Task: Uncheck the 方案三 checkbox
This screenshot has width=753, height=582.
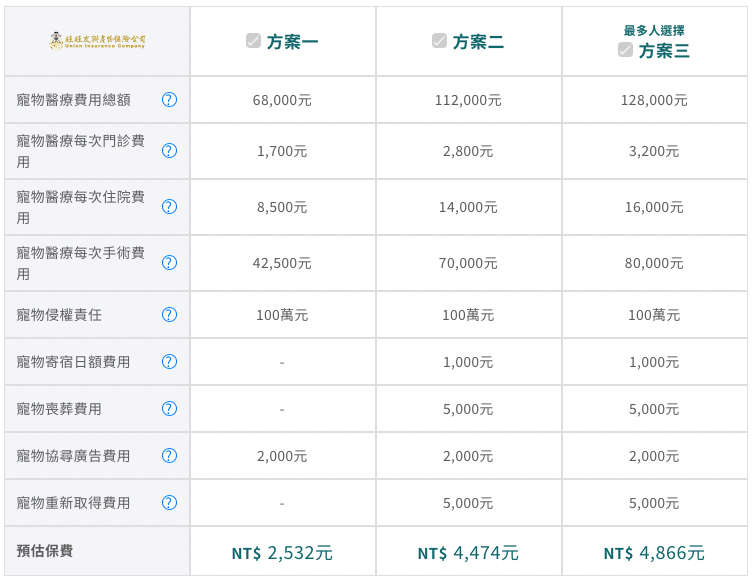Action: pyautogui.click(x=626, y=50)
